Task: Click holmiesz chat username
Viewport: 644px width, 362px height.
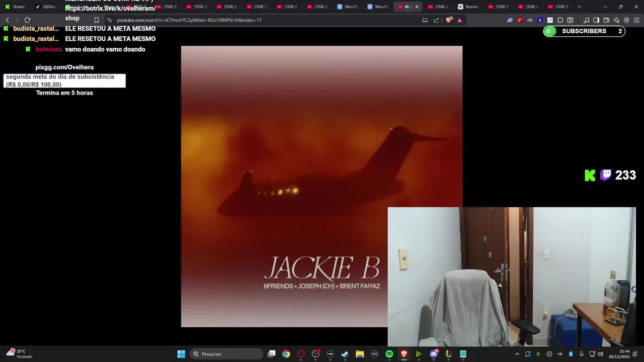Action: tap(49, 49)
